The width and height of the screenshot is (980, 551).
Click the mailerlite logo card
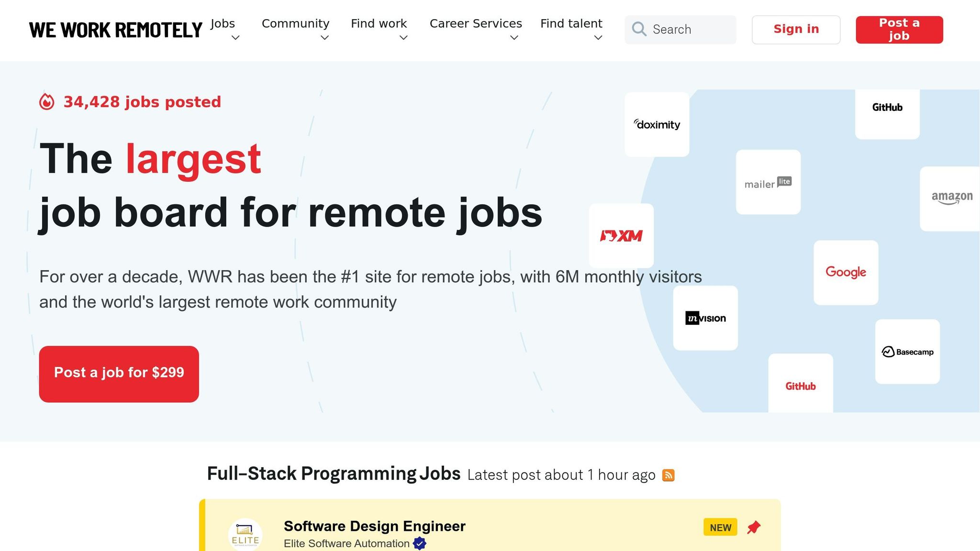768,182
